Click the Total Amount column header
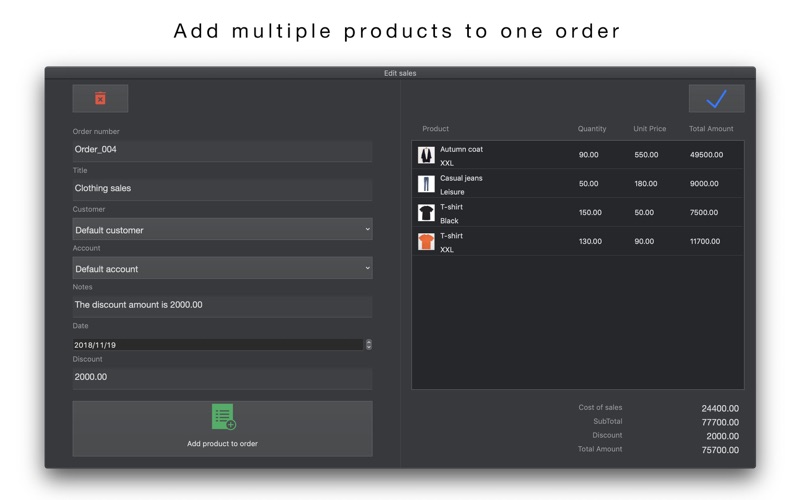800x500 pixels. pyautogui.click(x=711, y=129)
